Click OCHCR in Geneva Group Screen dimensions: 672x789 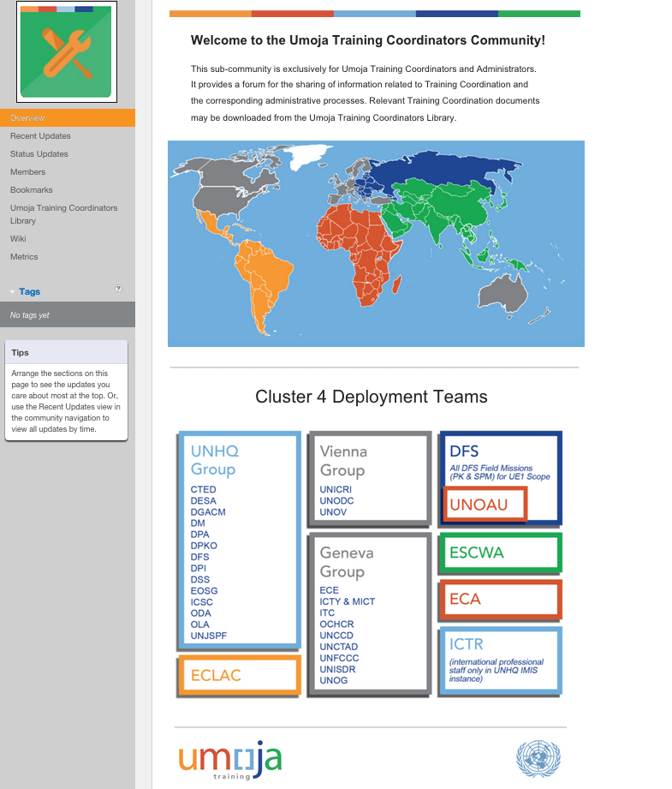336,625
